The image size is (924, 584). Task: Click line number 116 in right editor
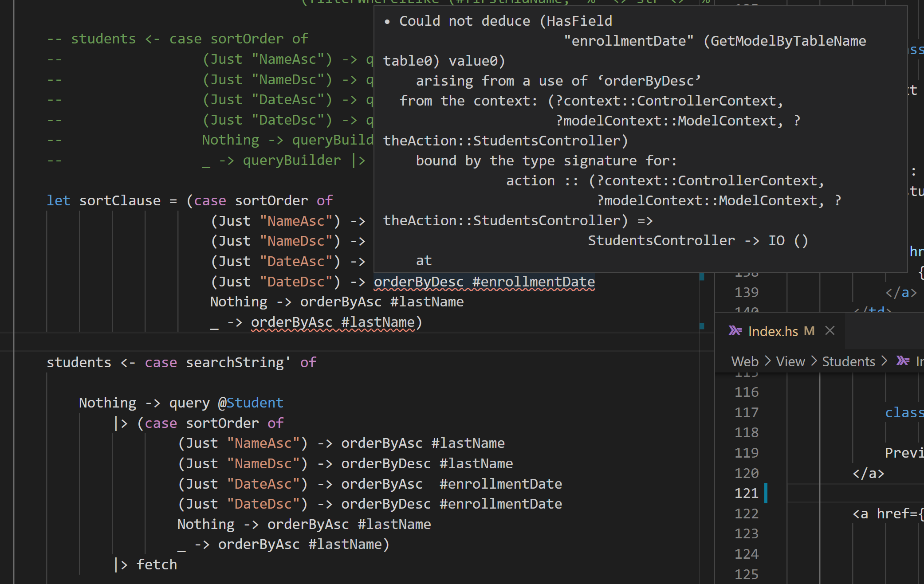[x=747, y=392]
